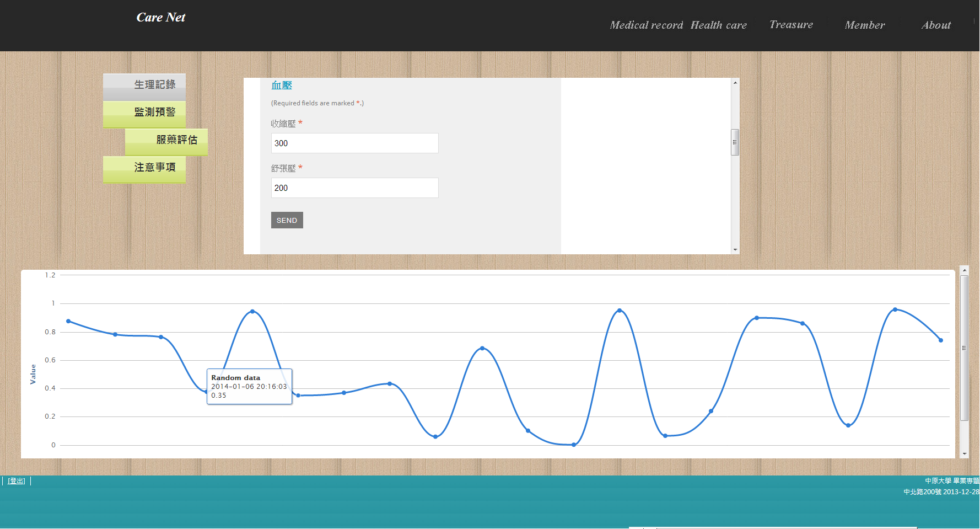The height and width of the screenshot is (529, 980).
Task: Click the form panel scroll up arrow
Action: 735,83
